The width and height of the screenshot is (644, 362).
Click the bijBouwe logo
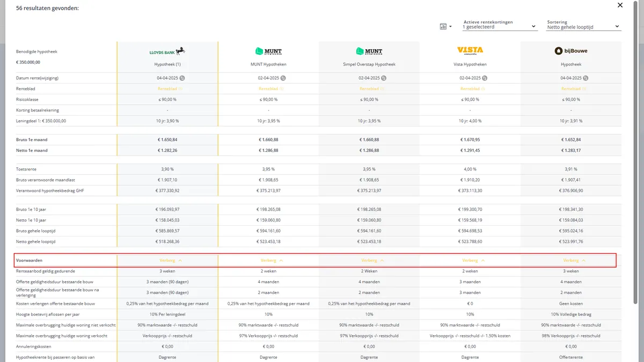571,51
